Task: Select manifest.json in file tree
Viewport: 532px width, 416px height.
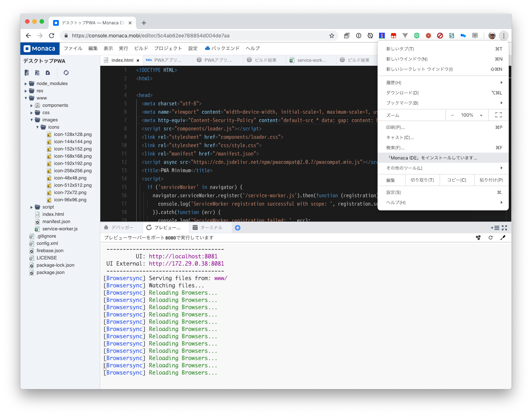Action: 56,222
